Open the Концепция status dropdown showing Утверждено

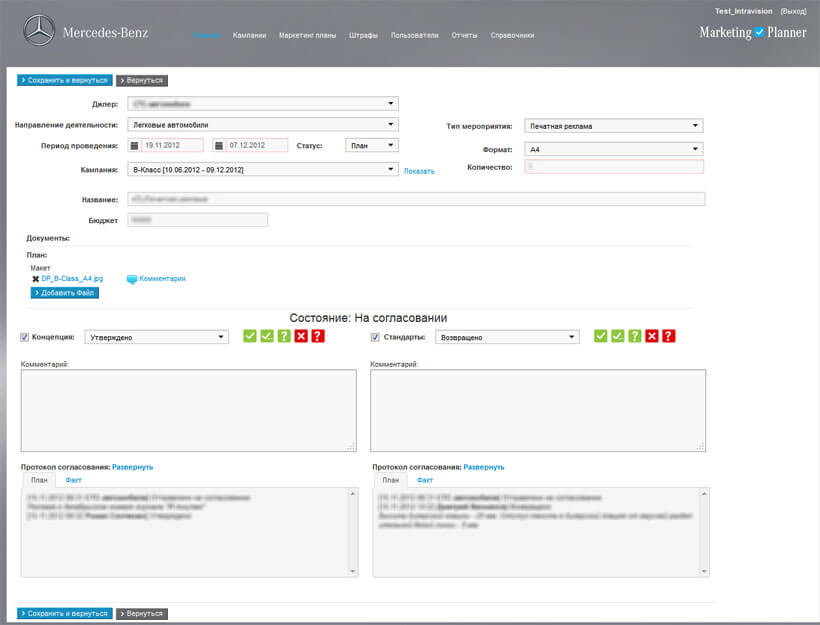157,337
